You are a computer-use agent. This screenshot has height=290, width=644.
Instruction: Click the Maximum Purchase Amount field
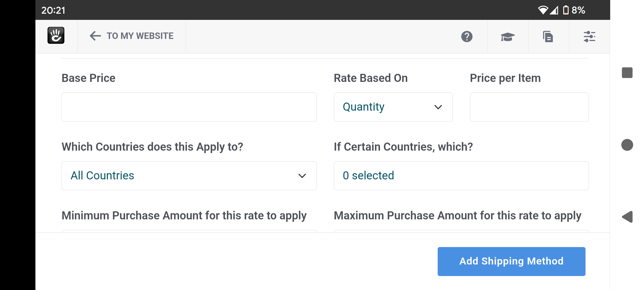click(461, 231)
